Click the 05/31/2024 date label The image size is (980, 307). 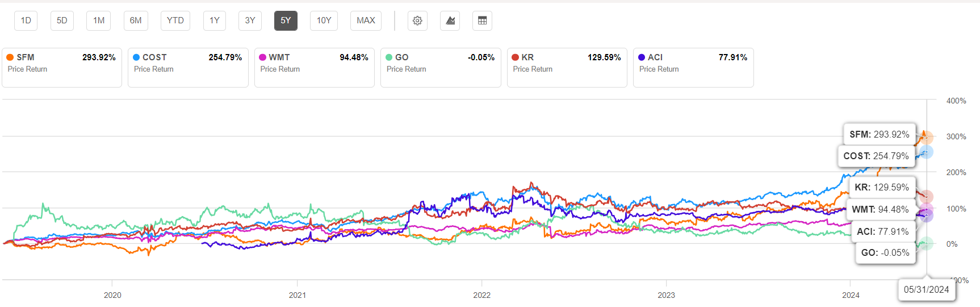[x=926, y=290]
